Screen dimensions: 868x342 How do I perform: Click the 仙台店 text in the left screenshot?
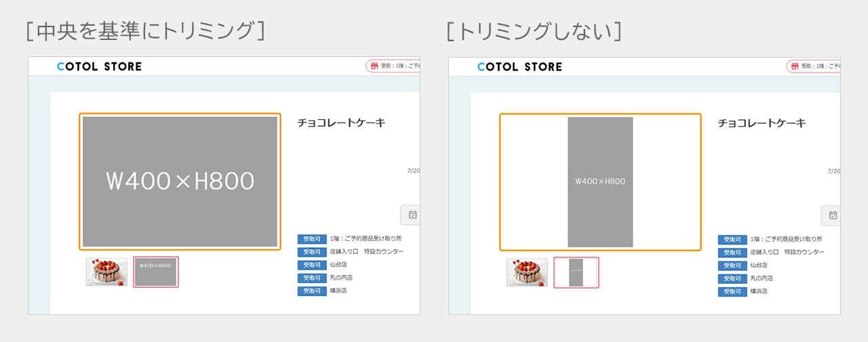(338, 265)
